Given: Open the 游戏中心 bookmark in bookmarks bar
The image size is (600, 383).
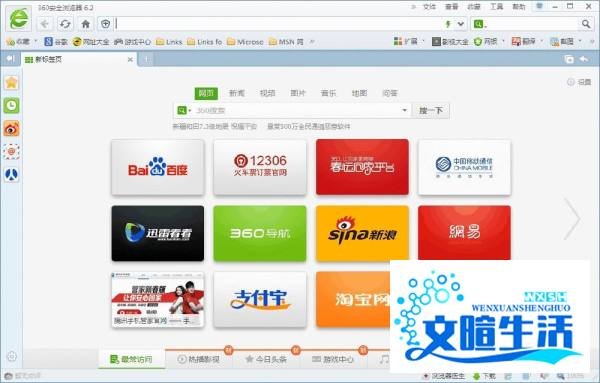Looking at the screenshot, I should [132, 42].
